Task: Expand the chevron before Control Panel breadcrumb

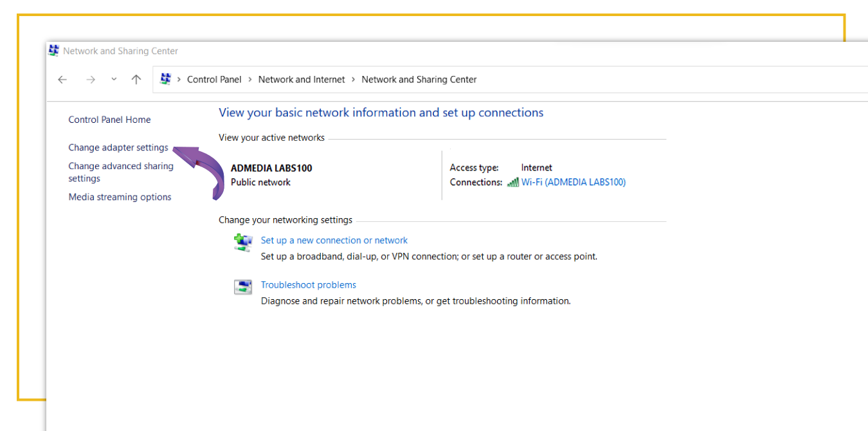Action: (179, 80)
